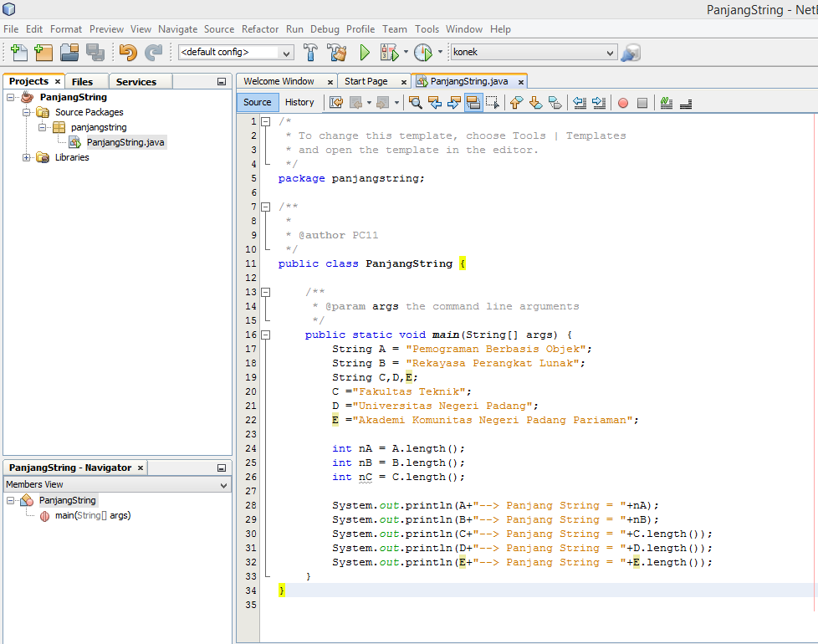Expand the Libraries tree node
The width and height of the screenshot is (818, 644).
point(27,157)
